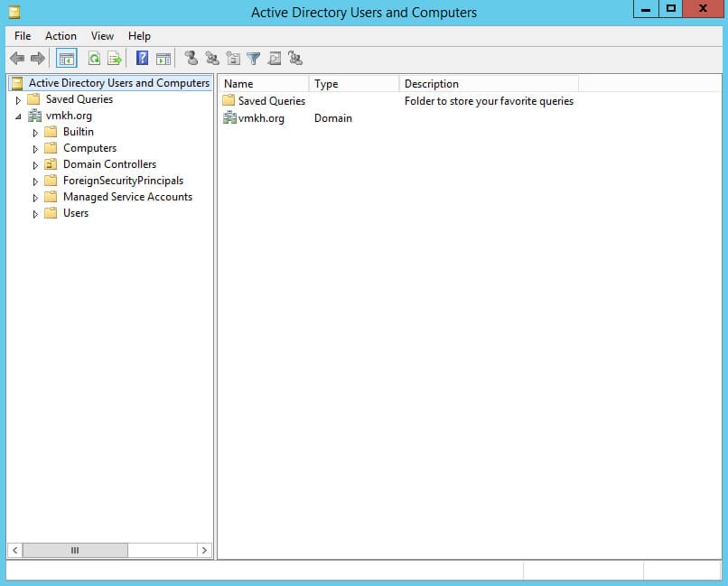Expand the Builtin container

35,133
